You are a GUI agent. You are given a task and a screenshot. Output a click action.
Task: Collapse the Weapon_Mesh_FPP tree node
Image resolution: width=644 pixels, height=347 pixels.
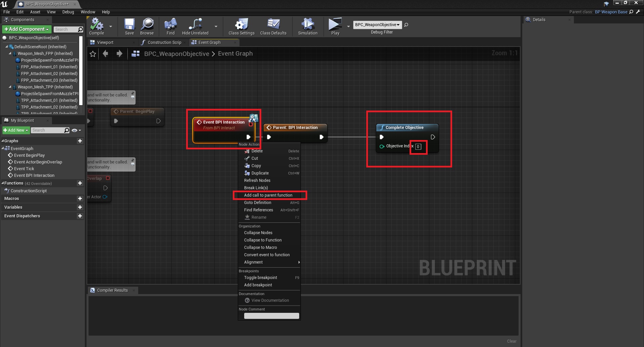[x=10, y=54]
